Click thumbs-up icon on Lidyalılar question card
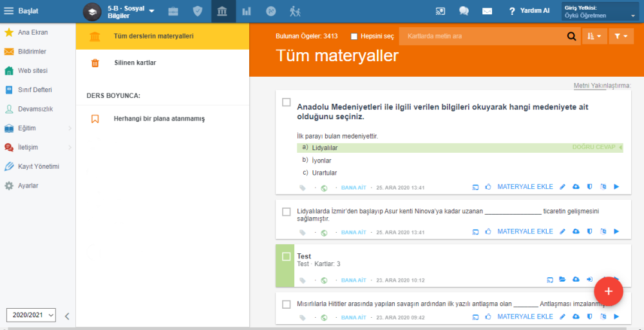 click(x=488, y=187)
